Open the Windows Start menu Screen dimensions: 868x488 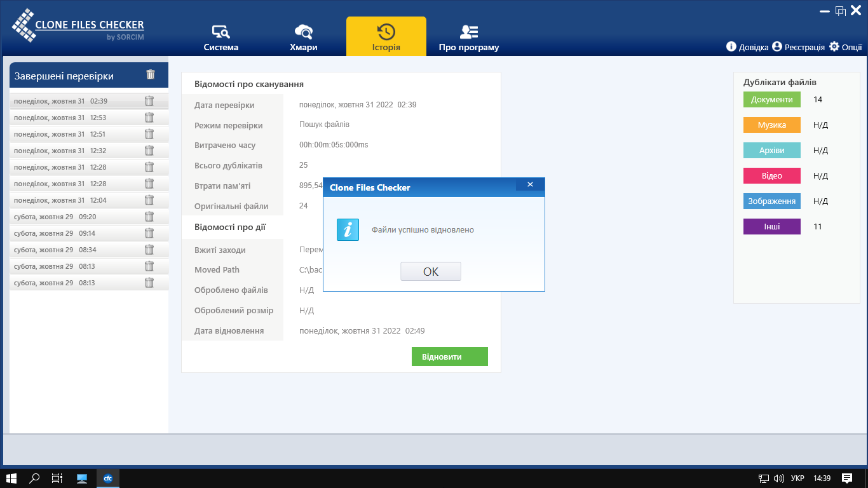[11, 478]
